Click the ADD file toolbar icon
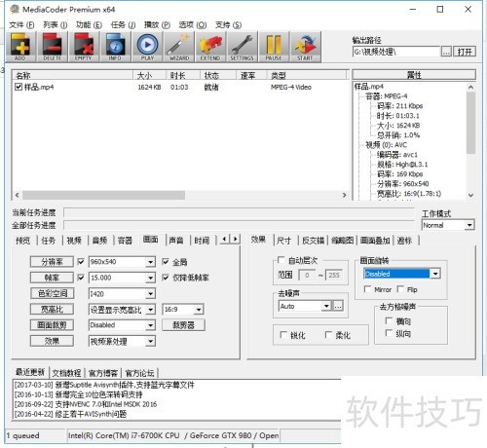 pos(20,47)
